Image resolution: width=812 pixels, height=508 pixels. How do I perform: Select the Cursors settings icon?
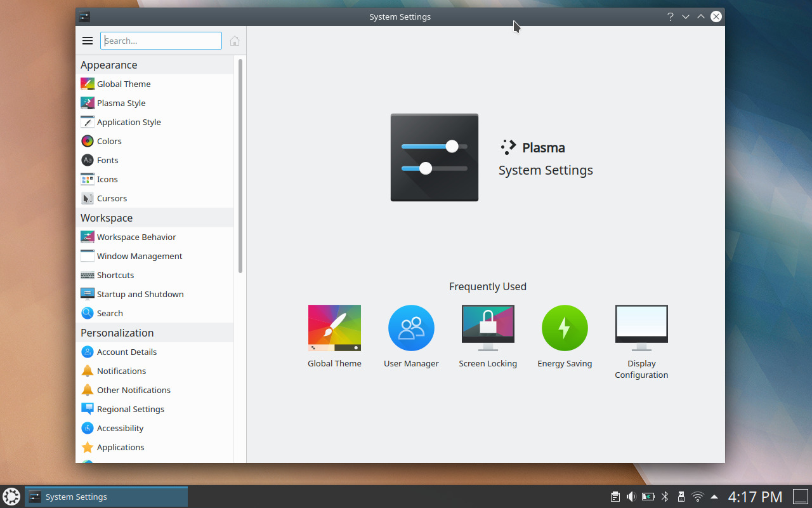tap(87, 197)
